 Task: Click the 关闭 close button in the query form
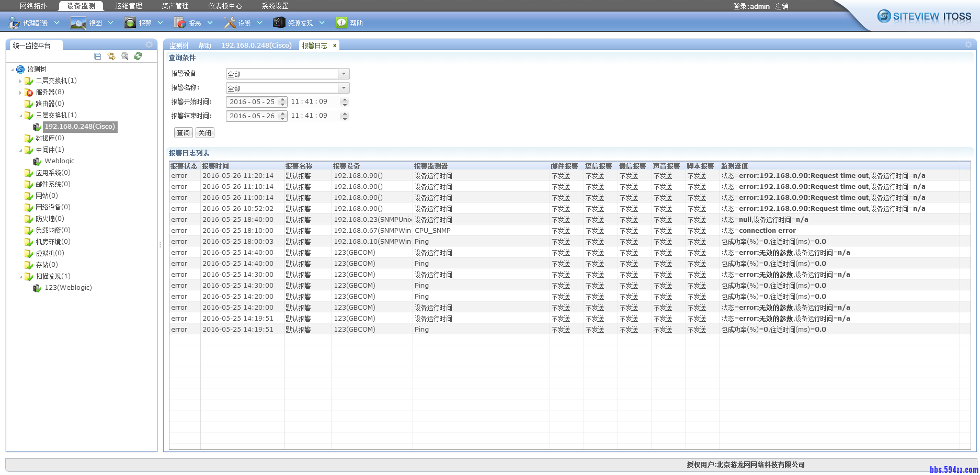pyautogui.click(x=204, y=133)
